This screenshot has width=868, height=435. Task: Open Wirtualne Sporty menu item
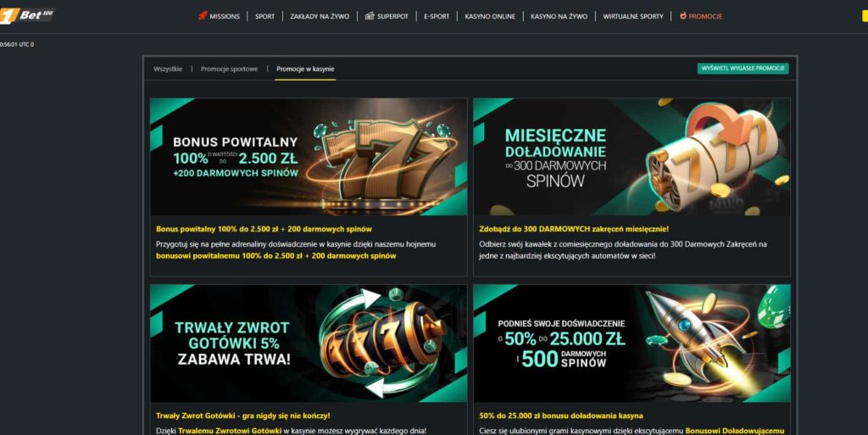point(633,17)
